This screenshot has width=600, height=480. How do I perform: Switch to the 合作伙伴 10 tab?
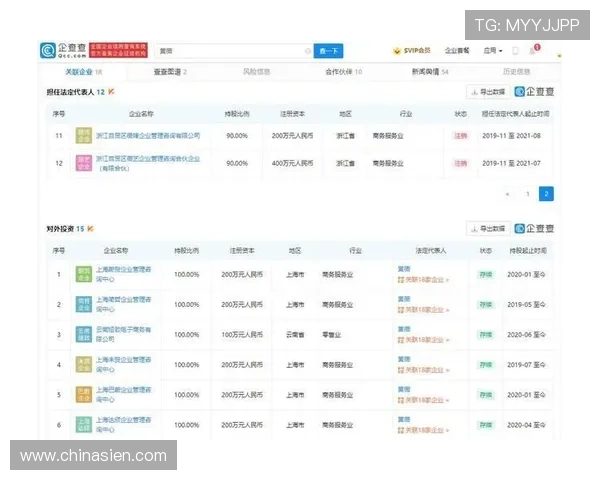(x=344, y=72)
